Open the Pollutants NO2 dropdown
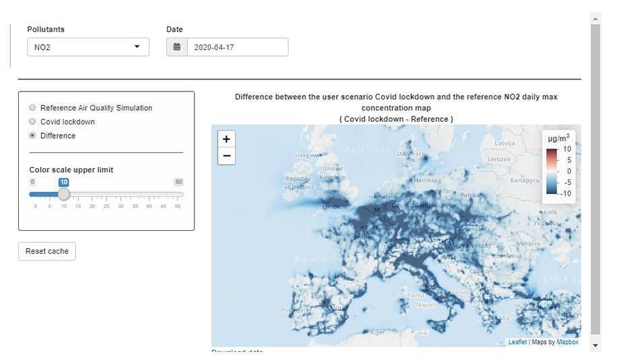This screenshot has width=638, height=364. (x=88, y=47)
